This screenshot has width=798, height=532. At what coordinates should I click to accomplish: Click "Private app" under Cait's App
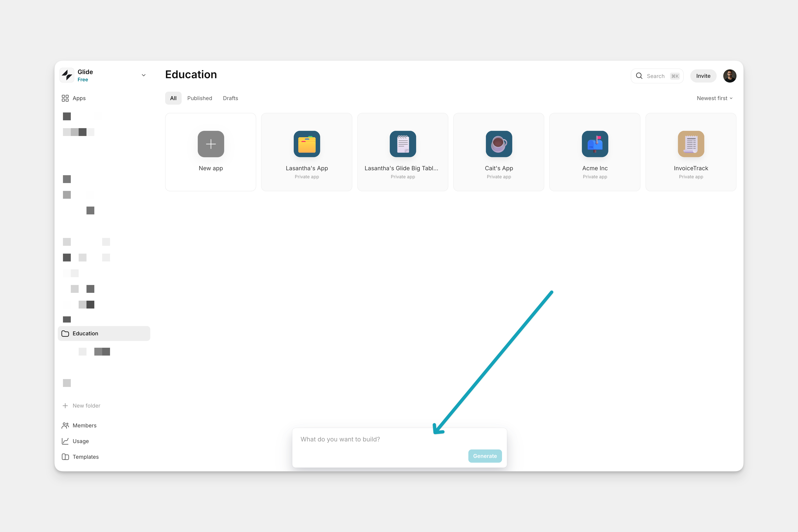(499, 177)
